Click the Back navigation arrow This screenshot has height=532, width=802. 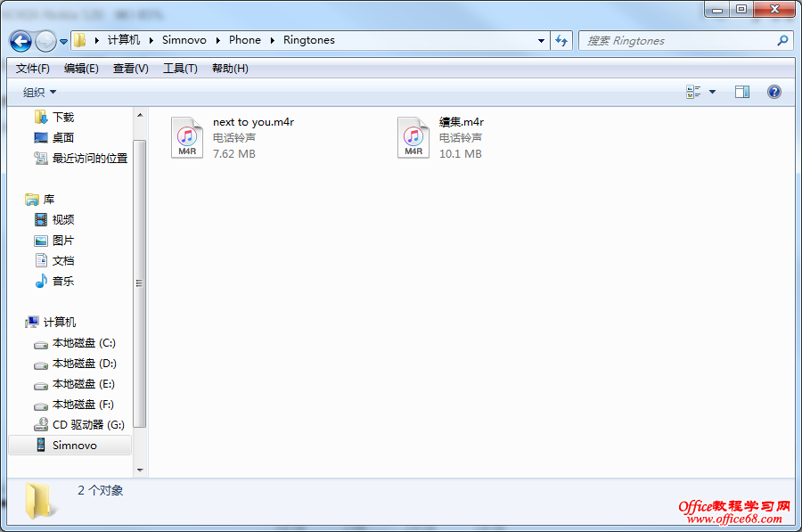pos(20,41)
